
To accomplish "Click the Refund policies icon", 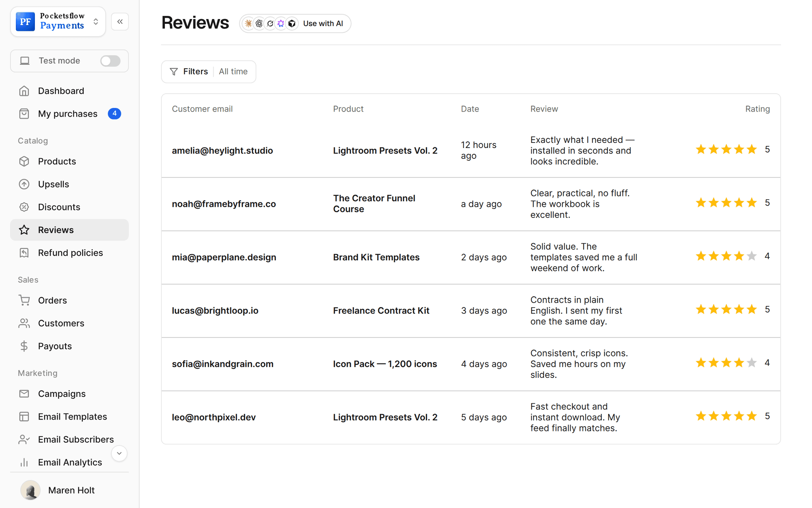I will pyautogui.click(x=24, y=253).
